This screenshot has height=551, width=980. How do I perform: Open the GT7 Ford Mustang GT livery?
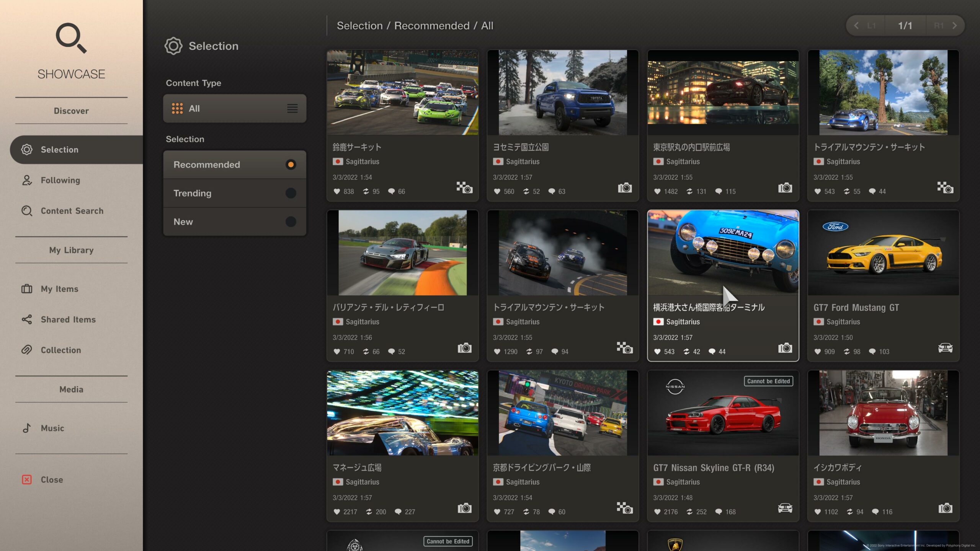(884, 253)
